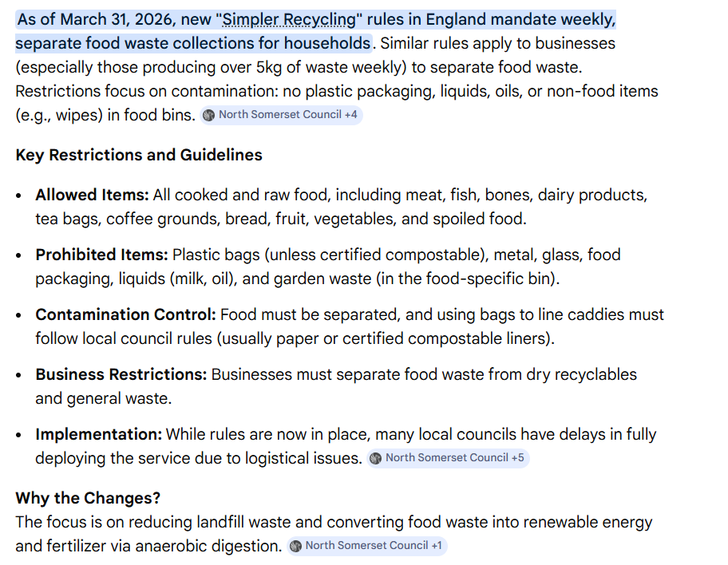Open the North Somerset Council +4 sources label
Image resolution: width=728 pixels, height=565 pixels.
tap(287, 115)
